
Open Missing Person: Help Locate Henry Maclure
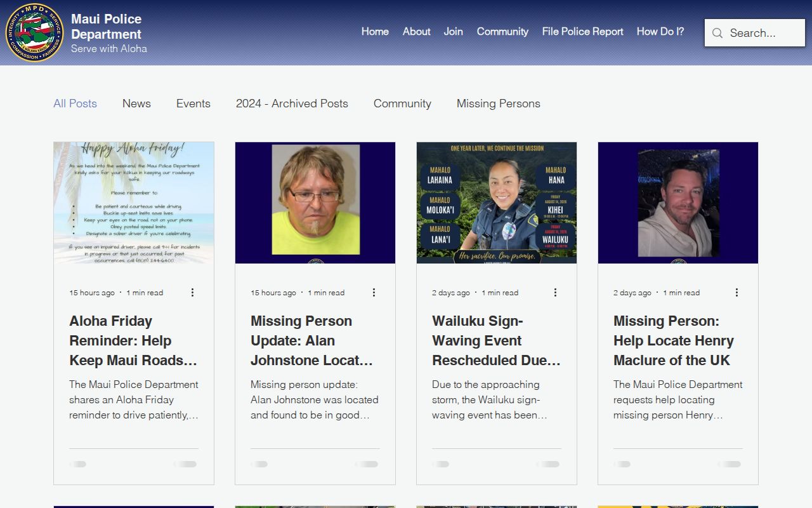point(678,340)
